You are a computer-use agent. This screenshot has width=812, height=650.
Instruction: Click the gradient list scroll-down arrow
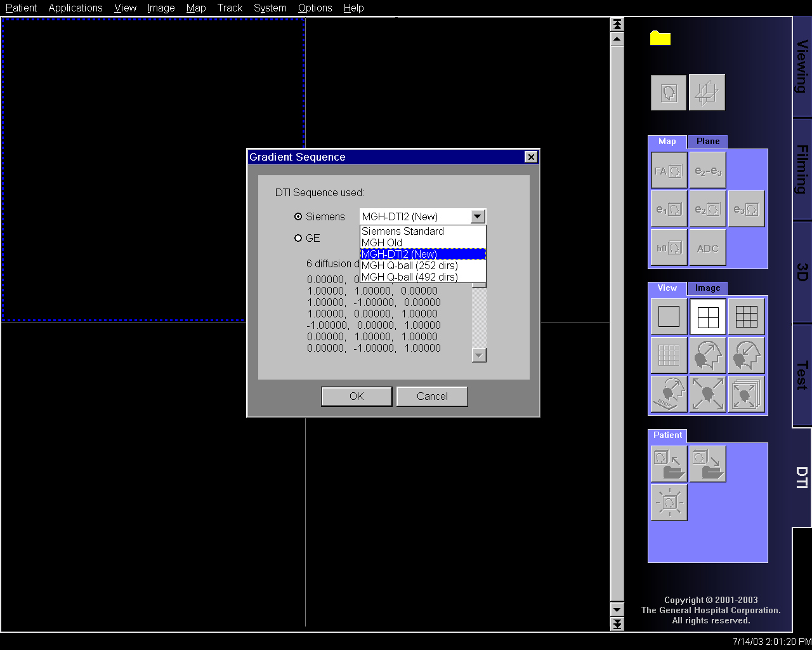pyautogui.click(x=480, y=355)
